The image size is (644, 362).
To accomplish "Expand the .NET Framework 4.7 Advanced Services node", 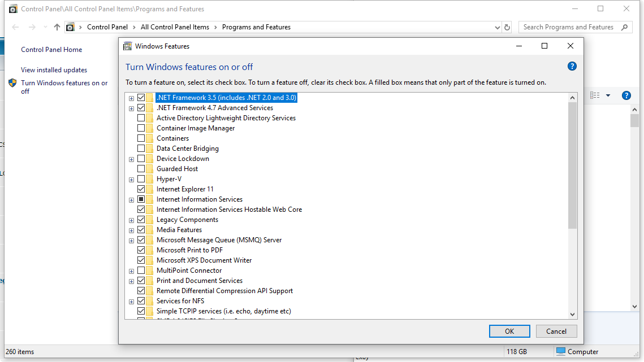I will (x=131, y=108).
